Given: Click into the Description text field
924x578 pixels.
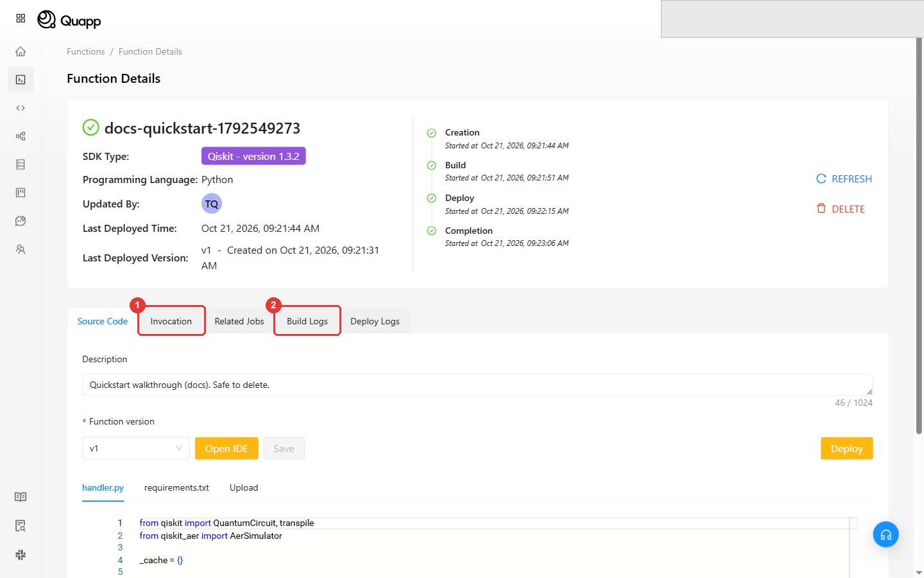Looking at the screenshot, I should tap(477, 385).
